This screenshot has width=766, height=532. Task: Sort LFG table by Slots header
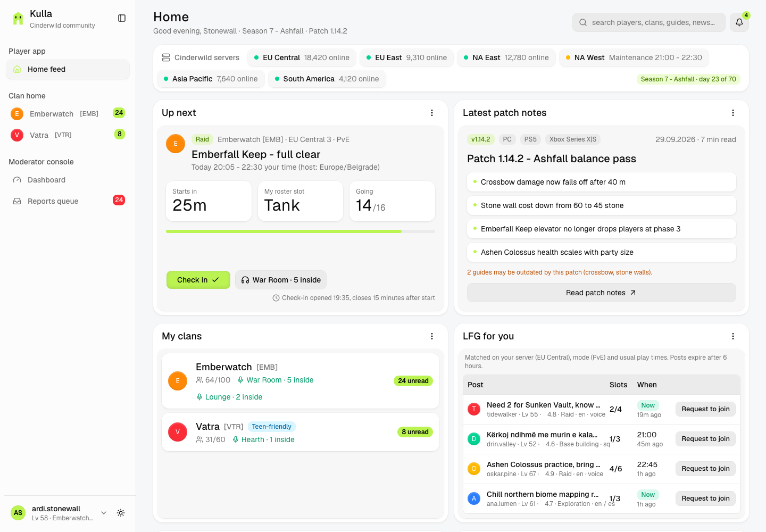click(x=618, y=385)
